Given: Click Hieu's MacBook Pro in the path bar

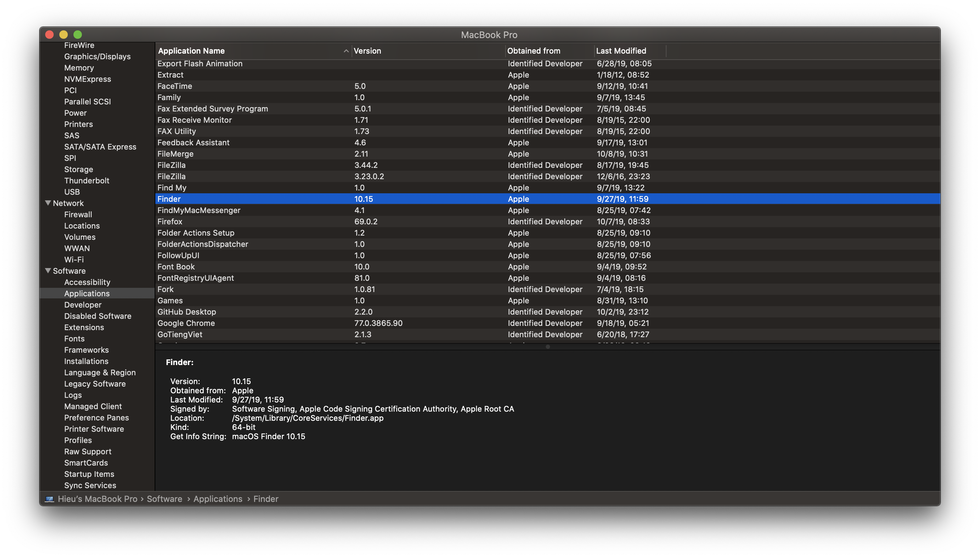Looking at the screenshot, I should [97, 499].
